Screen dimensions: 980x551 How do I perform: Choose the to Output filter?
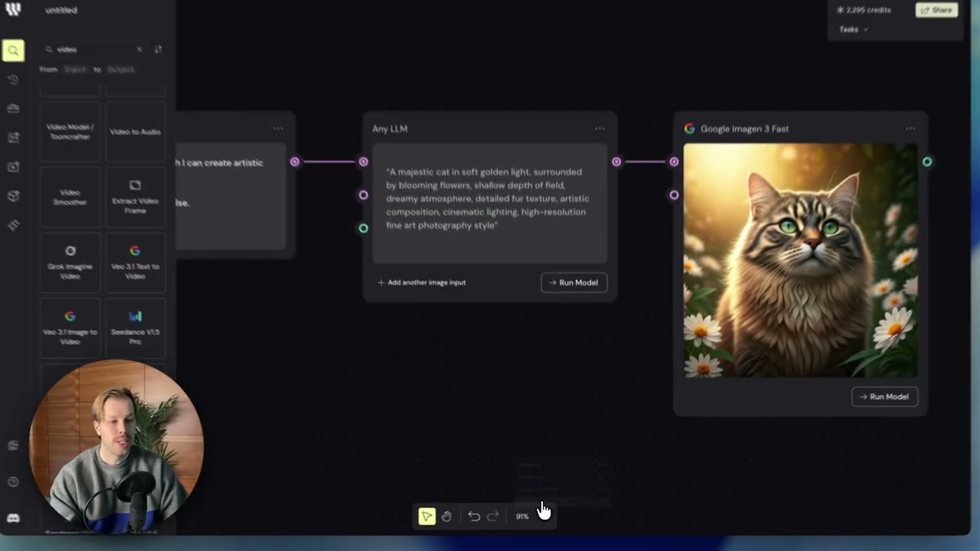click(120, 70)
